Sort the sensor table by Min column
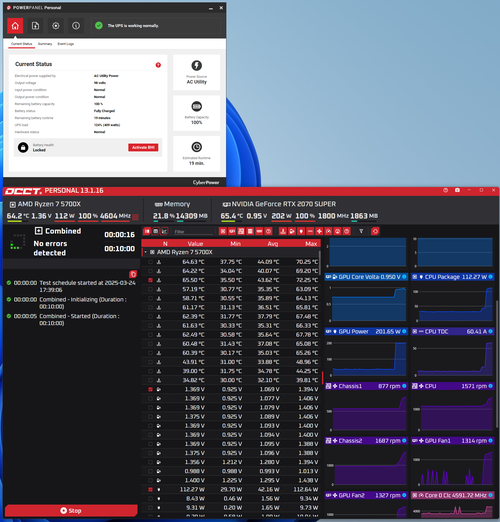 click(235, 244)
